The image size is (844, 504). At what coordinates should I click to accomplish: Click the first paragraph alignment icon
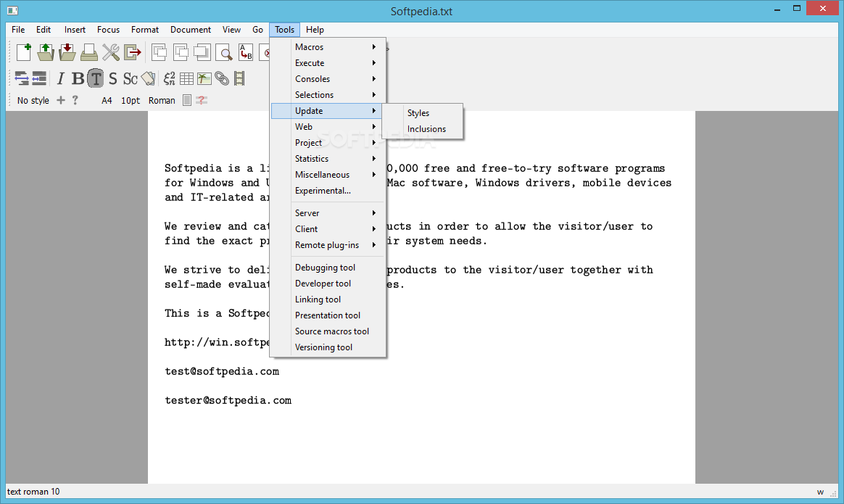click(22, 78)
